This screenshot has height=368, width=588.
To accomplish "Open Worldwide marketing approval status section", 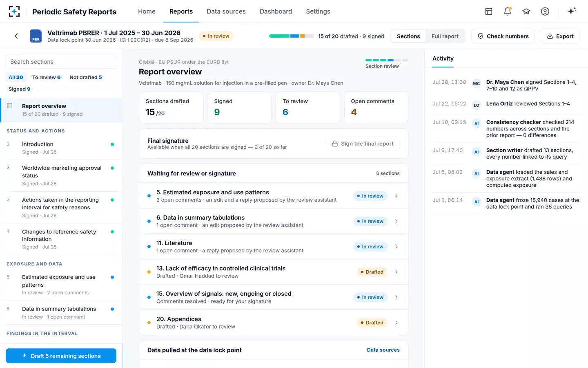I will (61, 175).
